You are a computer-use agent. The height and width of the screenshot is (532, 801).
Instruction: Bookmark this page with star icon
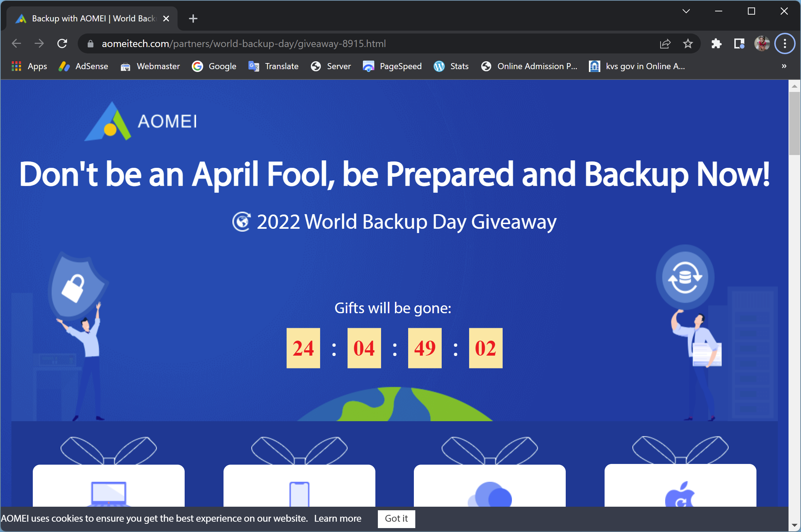coord(688,43)
